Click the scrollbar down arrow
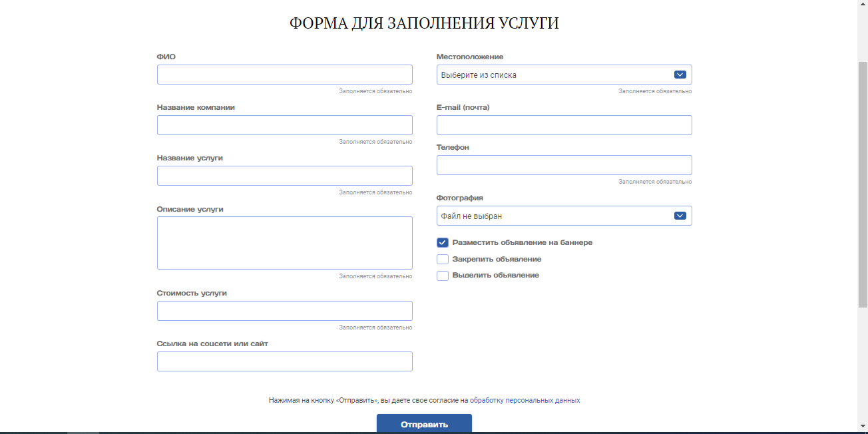 click(863, 425)
